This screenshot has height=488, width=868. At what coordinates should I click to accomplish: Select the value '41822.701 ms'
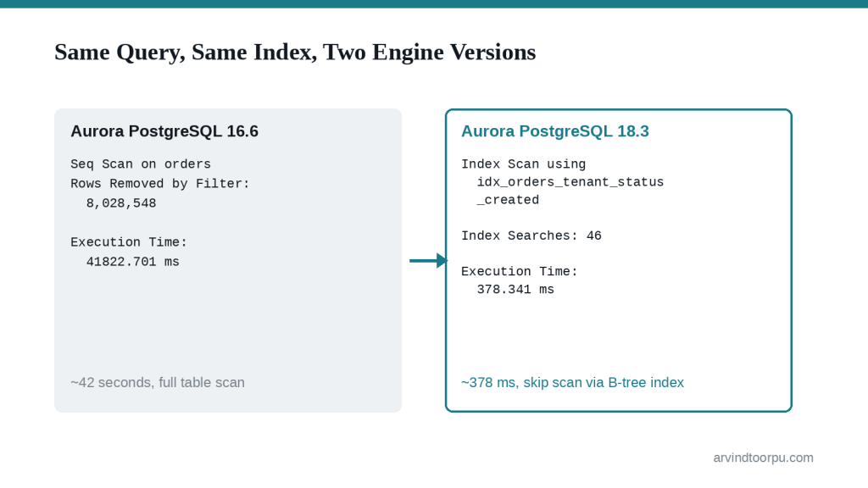click(x=133, y=262)
